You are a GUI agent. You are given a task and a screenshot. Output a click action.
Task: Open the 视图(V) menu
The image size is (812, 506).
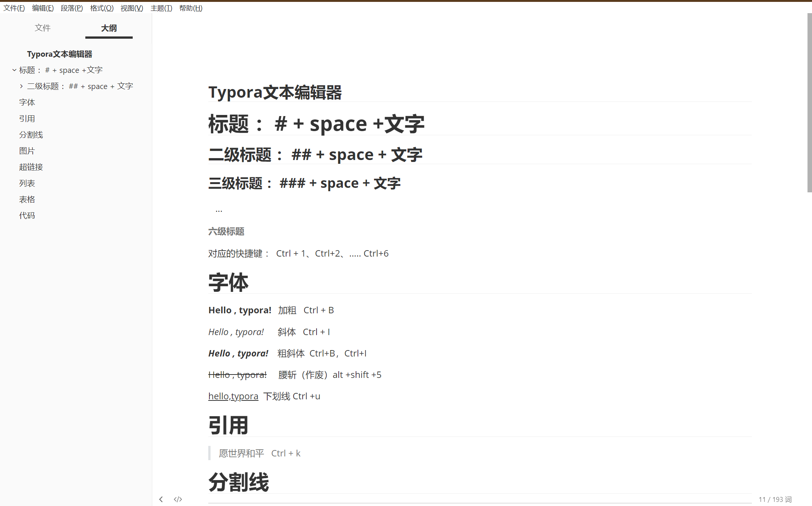132,8
